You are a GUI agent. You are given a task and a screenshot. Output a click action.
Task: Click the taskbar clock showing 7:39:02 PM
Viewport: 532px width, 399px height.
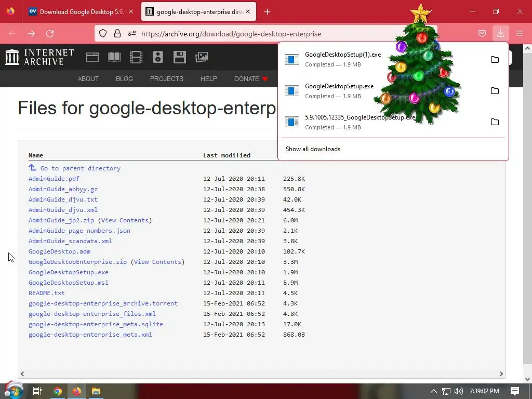point(485,391)
